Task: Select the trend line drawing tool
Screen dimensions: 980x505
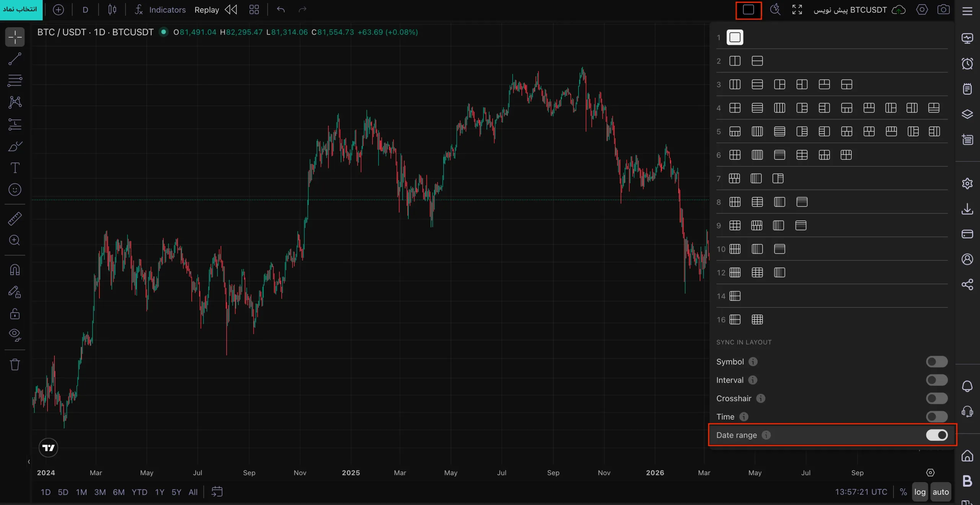Action: (15, 59)
